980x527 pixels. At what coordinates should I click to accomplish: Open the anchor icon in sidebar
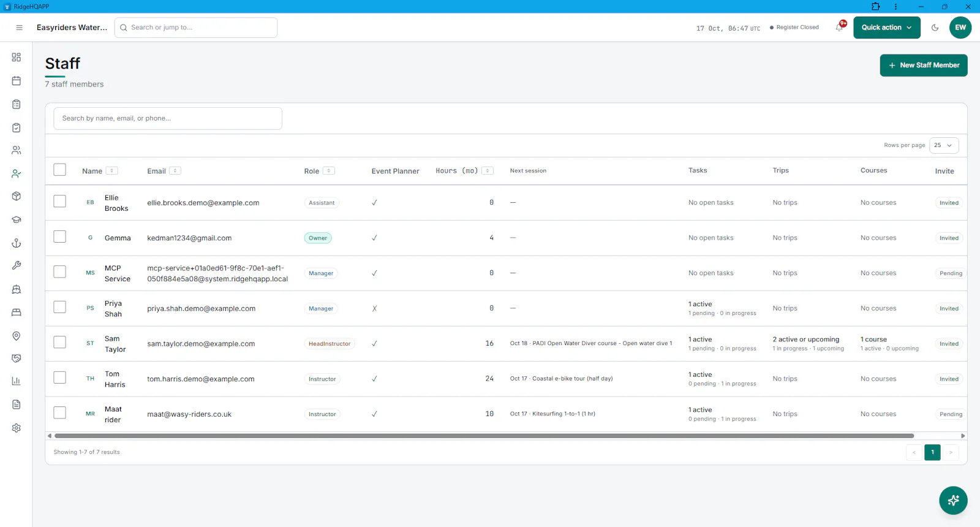click(17, 243)
